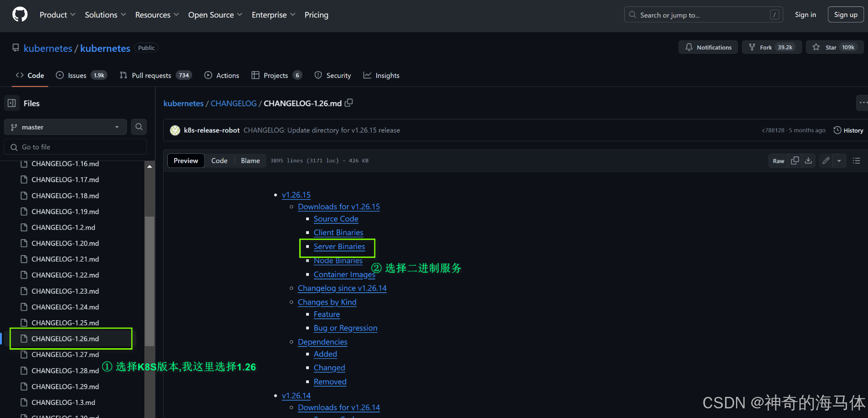
Task: Click the Server Binaries link
Action: point(339,247)
